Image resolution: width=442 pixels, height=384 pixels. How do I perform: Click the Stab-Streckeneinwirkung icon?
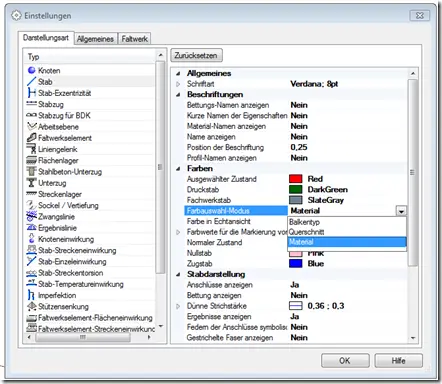(31, 250)
